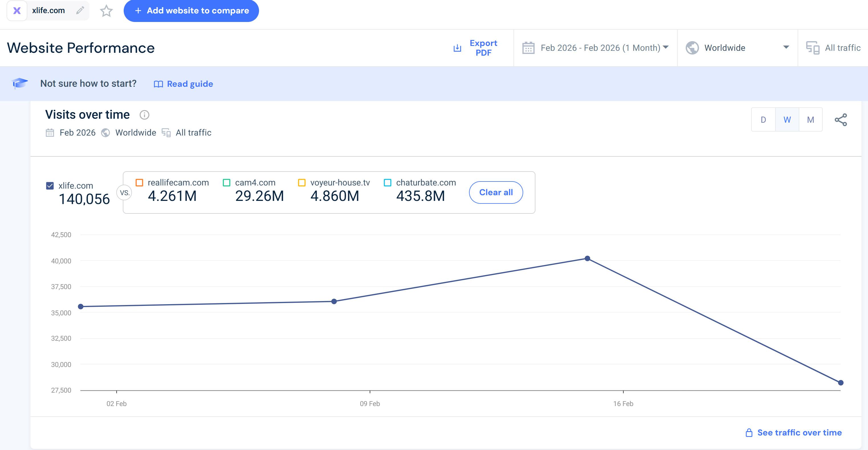This screenshot has height=450, width=868.
Task: Click the graduation cap icon in banner
Action: click(x=20, y=83)
